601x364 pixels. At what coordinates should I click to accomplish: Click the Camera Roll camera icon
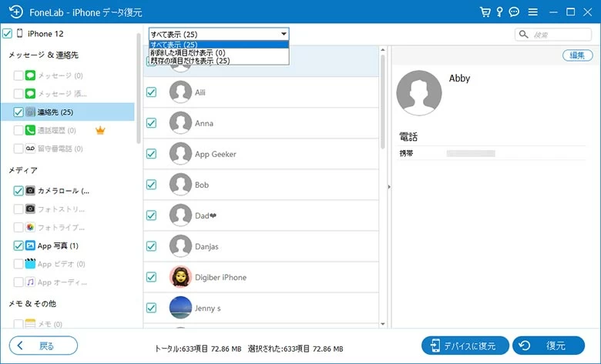(30, 191)
